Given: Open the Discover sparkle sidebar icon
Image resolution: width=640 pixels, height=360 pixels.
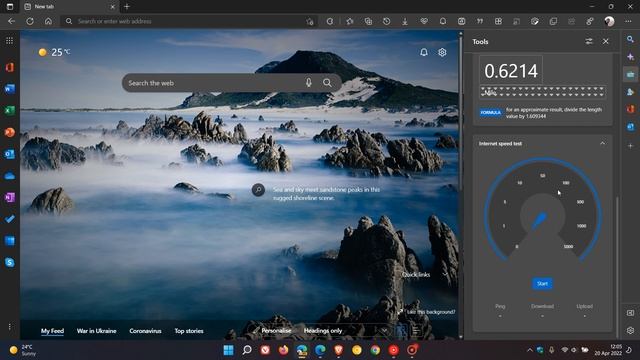Looking at the screenshot, I should click(631, 57).
